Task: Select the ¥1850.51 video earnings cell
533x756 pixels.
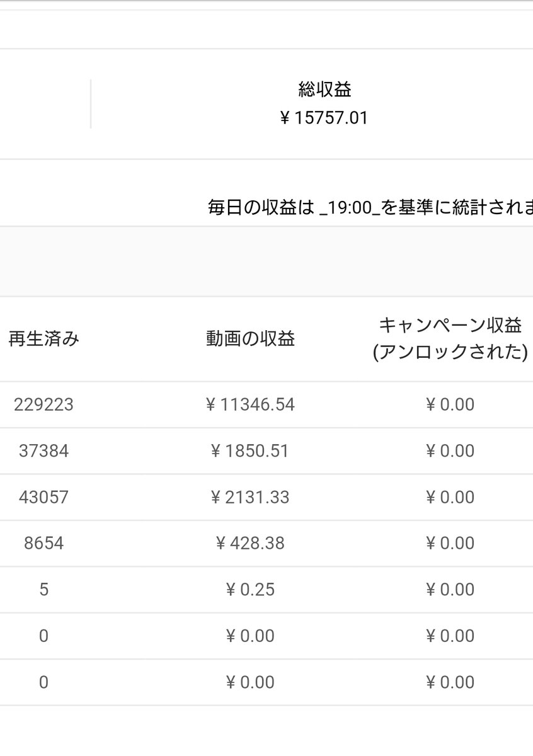Action: point(250,451)
